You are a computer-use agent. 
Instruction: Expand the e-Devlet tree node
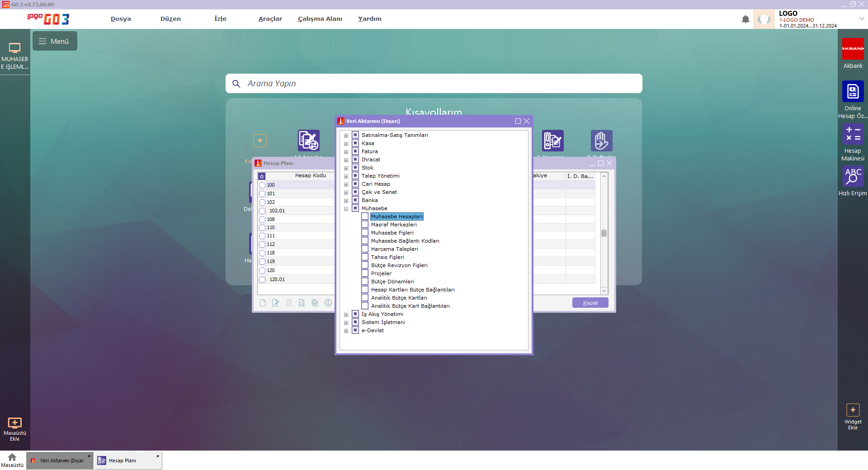(346, 331)
